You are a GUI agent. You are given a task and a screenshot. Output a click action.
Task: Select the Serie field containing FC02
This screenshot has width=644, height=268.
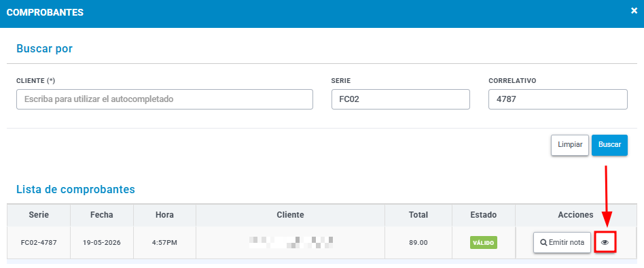400,99
